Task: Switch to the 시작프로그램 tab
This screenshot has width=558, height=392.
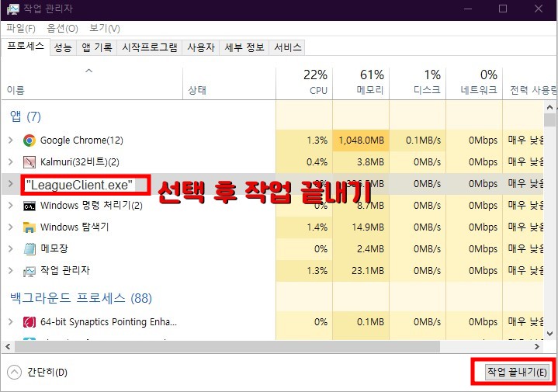Action: pyautogui.click(x=150, y=47)
